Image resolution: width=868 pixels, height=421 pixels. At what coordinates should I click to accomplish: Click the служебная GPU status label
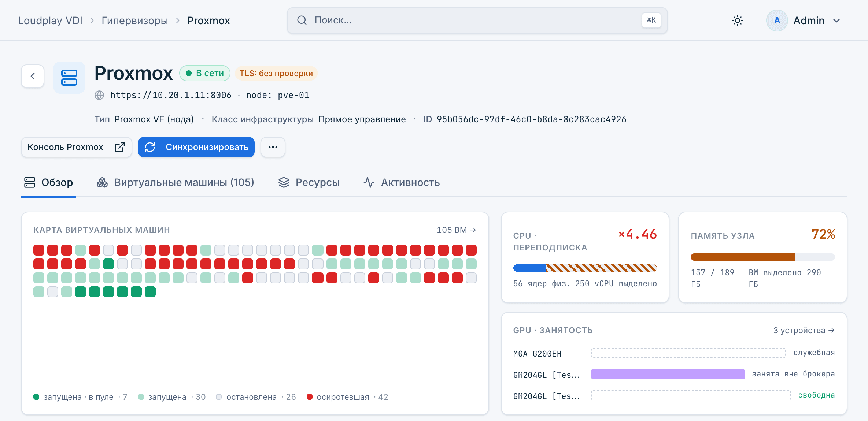point(814,353)
